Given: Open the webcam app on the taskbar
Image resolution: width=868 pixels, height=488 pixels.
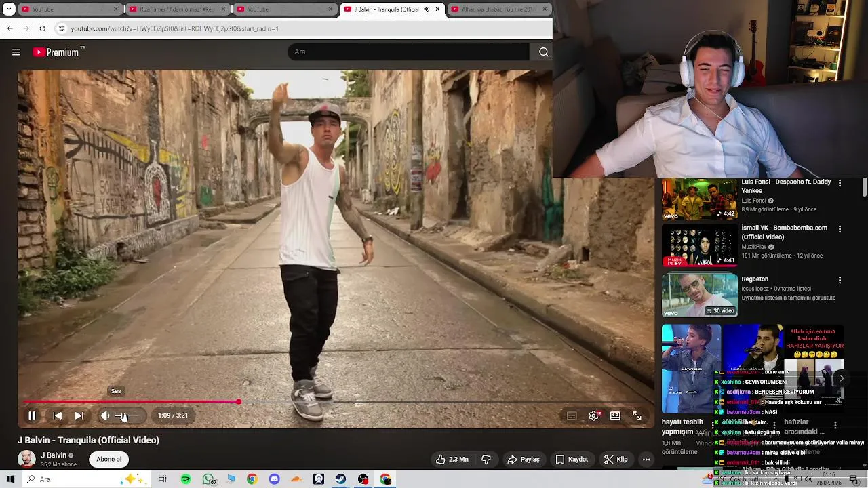Looking at the screenshot, I should 319,479.
